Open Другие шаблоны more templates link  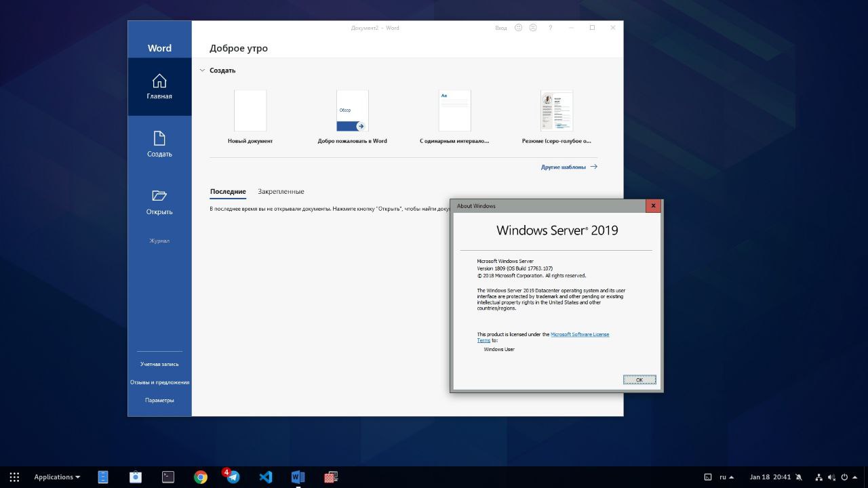pyautogui.click(x=569, y=167)
